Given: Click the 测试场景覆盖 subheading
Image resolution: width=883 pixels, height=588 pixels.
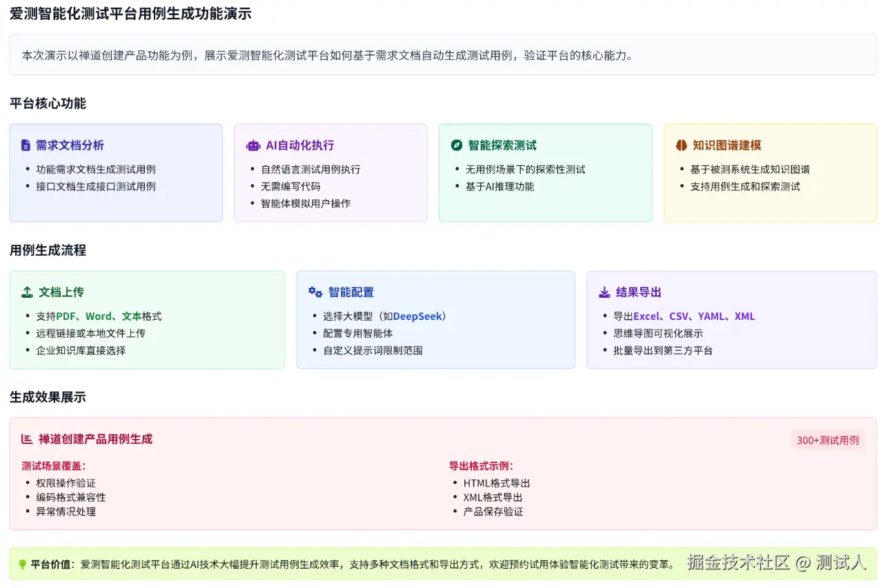Looking at the screenshot, I should click(x=54, y=466).
